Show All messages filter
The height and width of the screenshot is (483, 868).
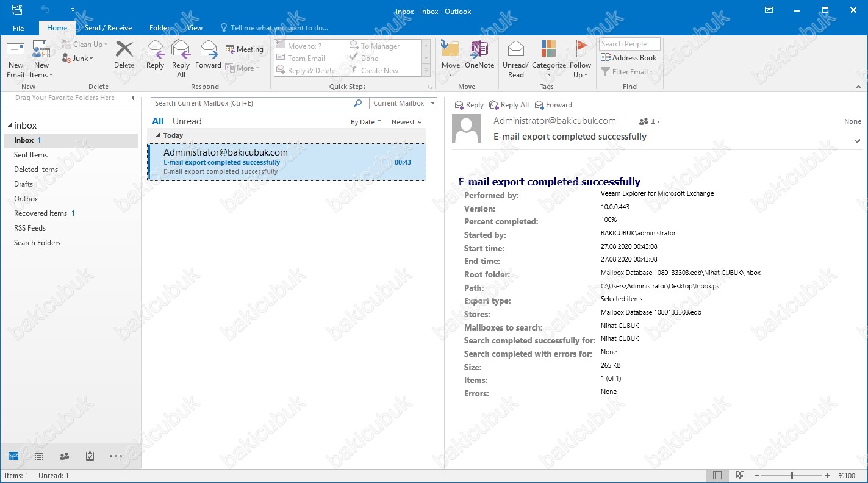(x=158, y=121)
